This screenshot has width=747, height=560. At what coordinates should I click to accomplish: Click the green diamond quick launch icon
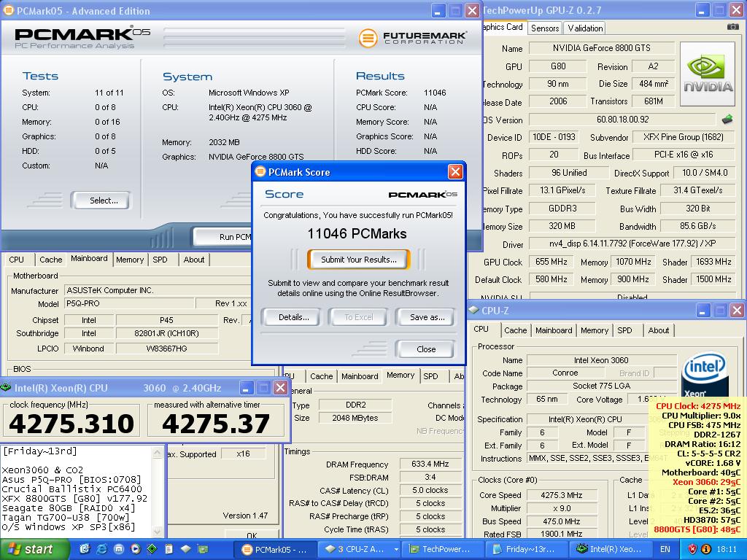(152, 549)
